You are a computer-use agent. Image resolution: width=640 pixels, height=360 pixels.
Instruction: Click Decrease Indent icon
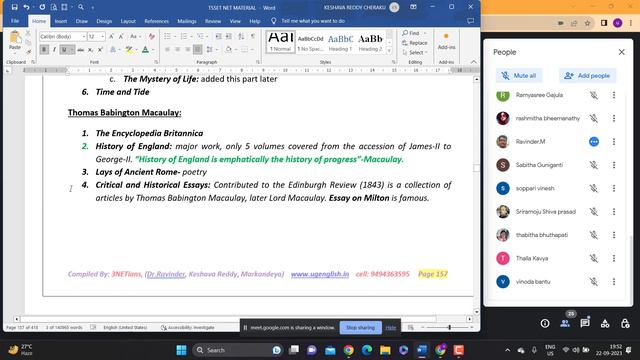pos(218,37)
